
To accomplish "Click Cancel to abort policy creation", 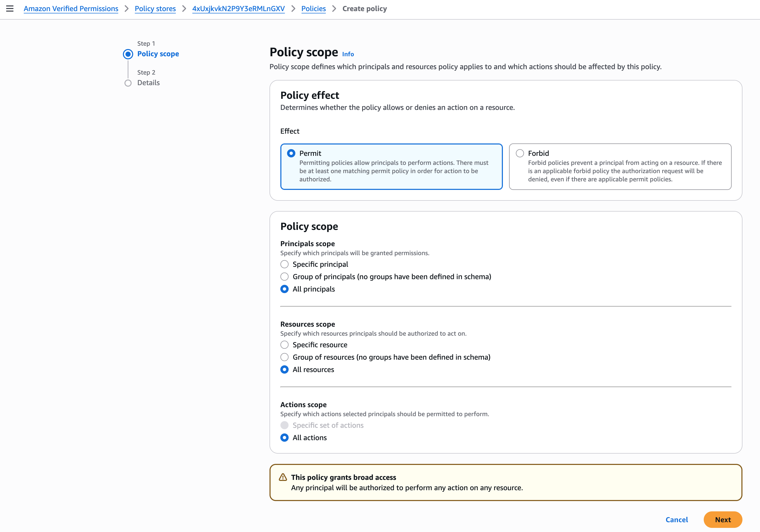I will coord(677,520).
